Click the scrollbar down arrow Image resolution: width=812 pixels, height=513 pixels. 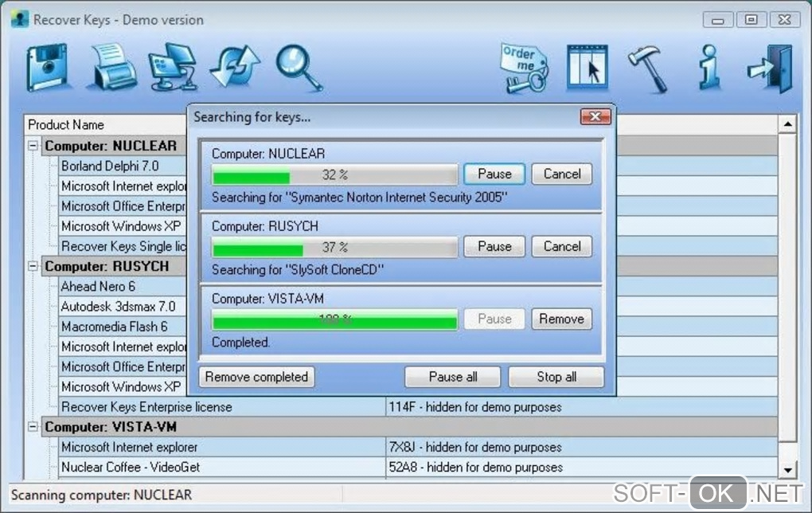point(787,471)
